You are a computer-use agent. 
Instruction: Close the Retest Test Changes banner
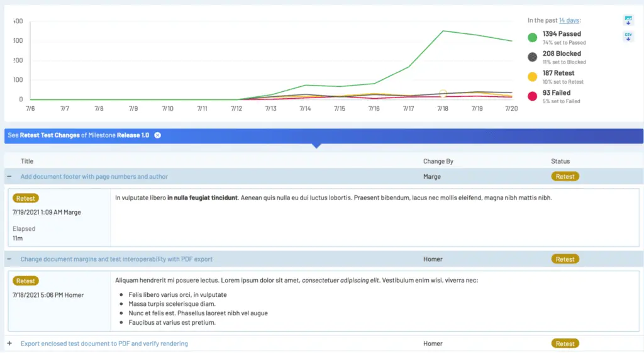tap(157, 135)
